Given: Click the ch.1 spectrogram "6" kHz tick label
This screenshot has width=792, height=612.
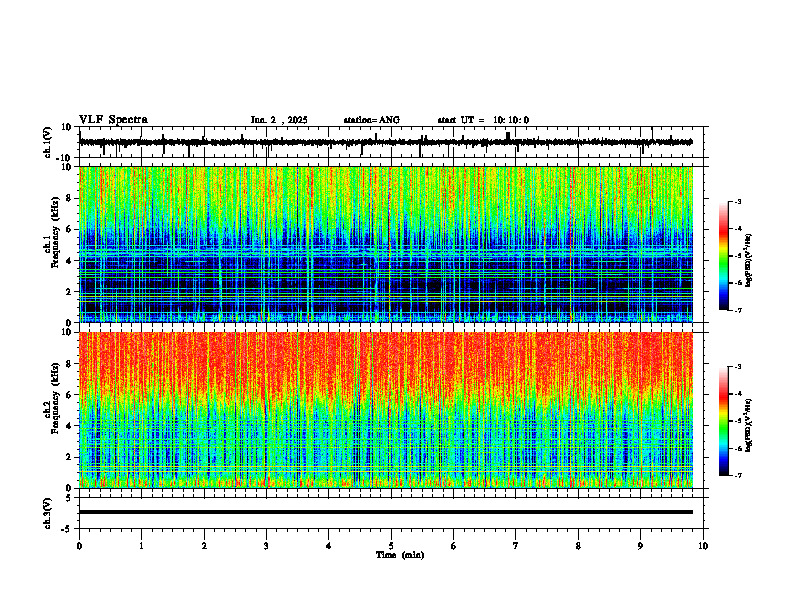Looking at the screenshot, I should (x=71, y=229).
